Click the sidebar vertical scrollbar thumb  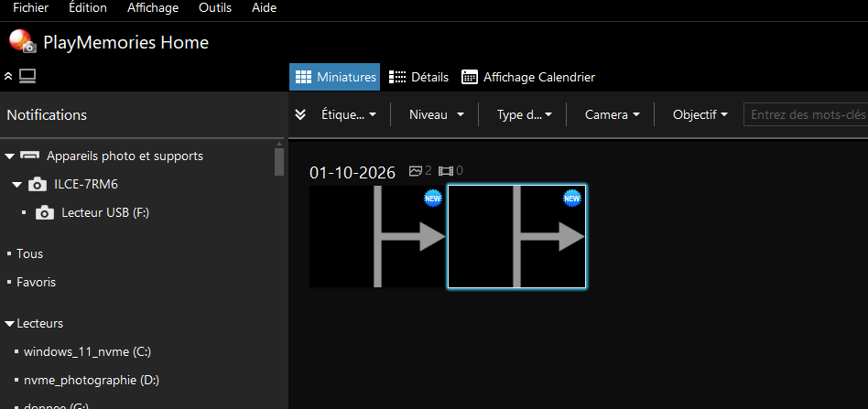click(279, 162)
